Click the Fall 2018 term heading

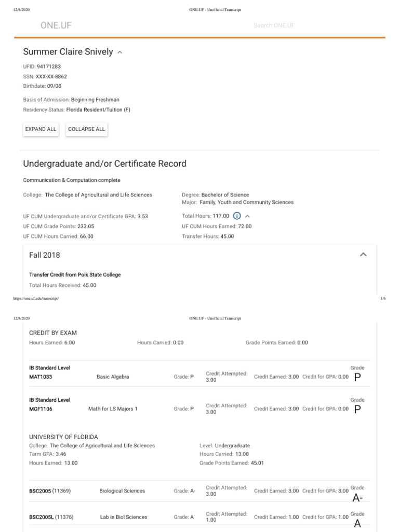(45, 255)
